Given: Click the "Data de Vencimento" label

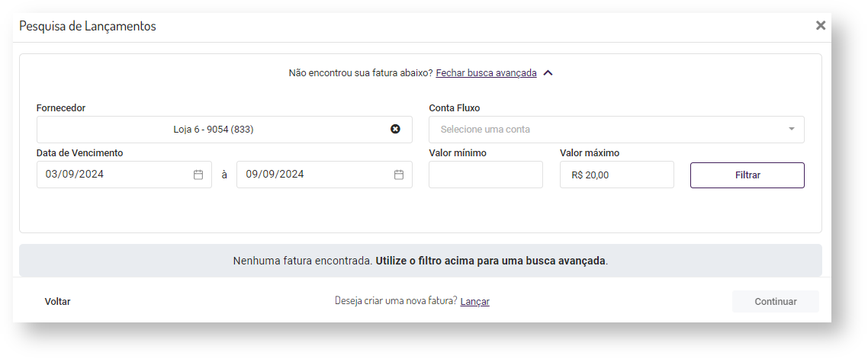Looking at the screenshot, I should tap(79, 153).
